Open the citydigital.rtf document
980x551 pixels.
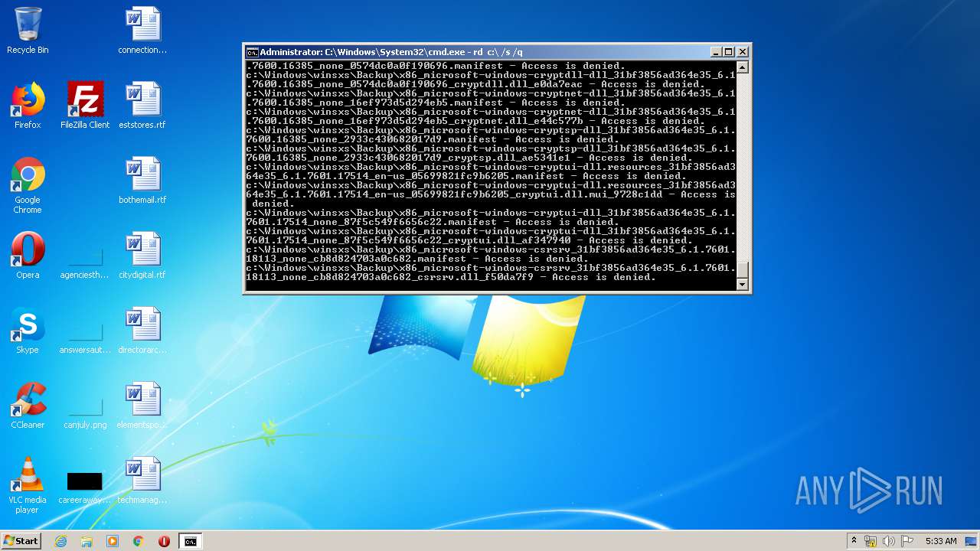click(x=142, y=256)
